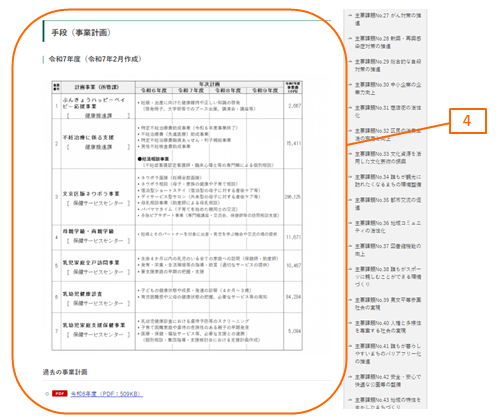Click the ●妊活相談事業 bullet text
This screenshot has width=501, height=418.
153,159
